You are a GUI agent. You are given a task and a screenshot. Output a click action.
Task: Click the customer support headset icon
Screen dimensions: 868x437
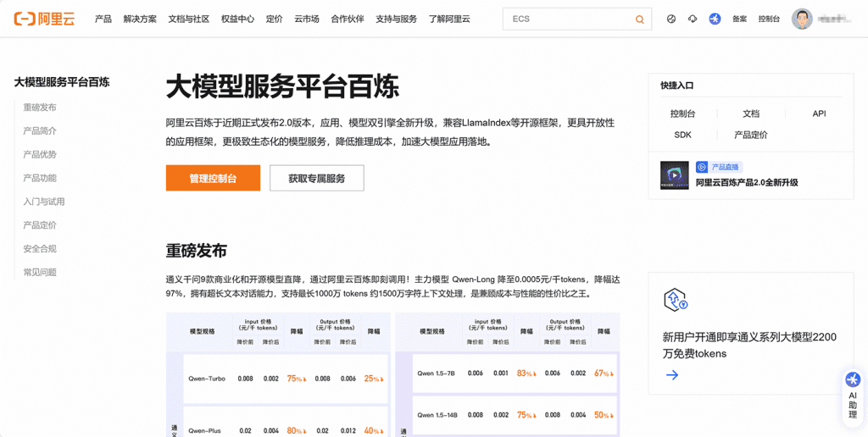pyautogui.click(x=693, y=19)
